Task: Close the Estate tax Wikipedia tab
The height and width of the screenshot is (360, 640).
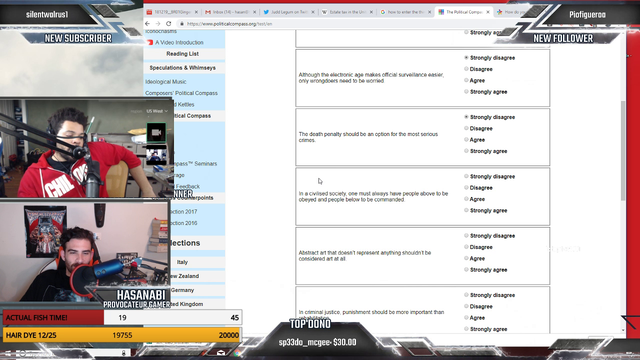Action: click(x=371, y=12)
